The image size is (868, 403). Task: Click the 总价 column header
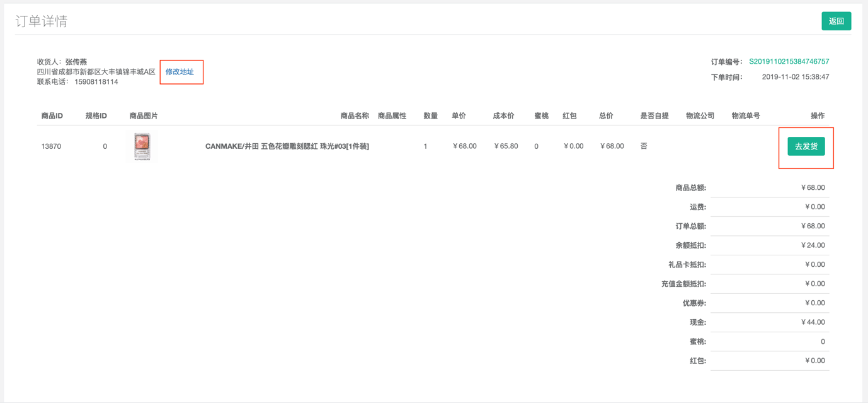pyautogui.click(x=606, y=116)
